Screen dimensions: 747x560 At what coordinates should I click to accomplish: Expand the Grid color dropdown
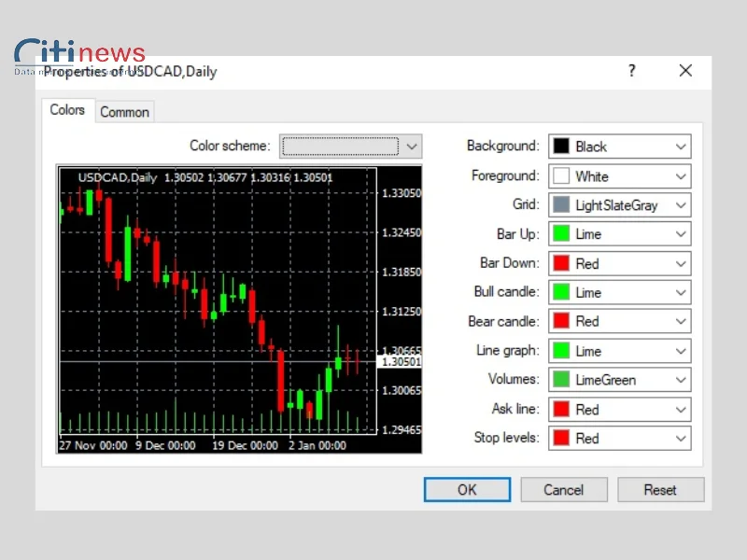(x=619, y=205)
